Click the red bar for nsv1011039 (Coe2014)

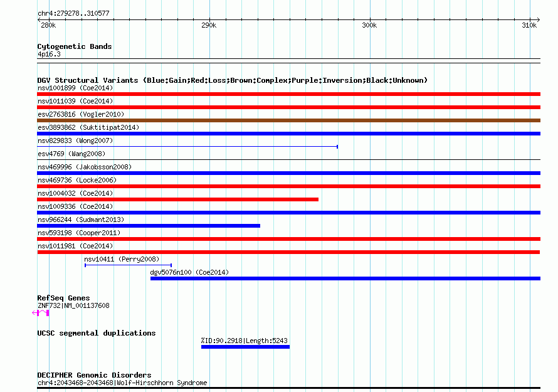(288, 107)
